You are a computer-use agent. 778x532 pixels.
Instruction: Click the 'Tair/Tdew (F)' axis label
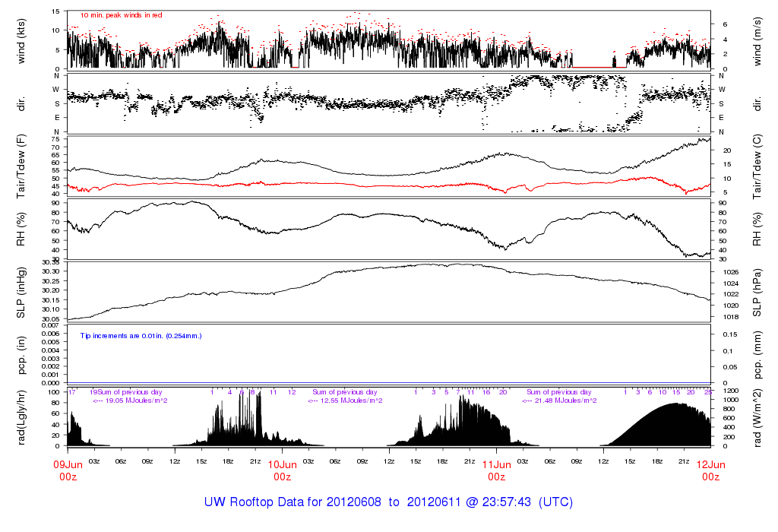point(21,166)
